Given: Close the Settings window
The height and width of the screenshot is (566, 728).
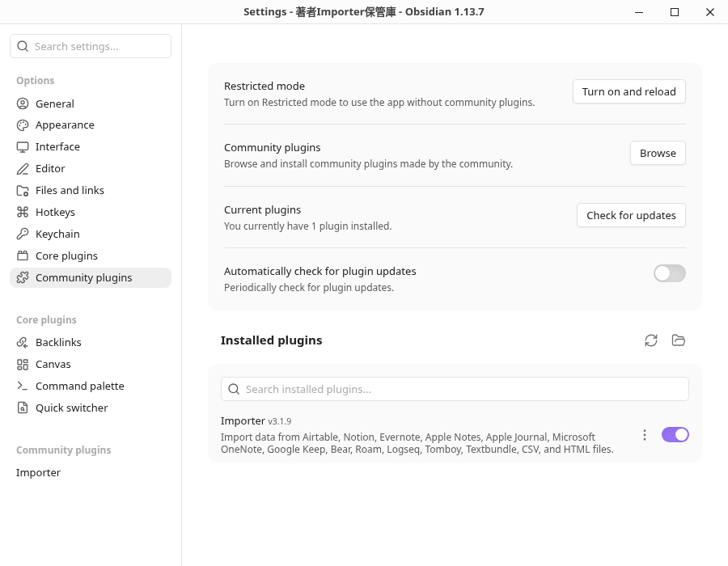Looking at the screenshot, I should pyautogui.click(x=710, y=12).
